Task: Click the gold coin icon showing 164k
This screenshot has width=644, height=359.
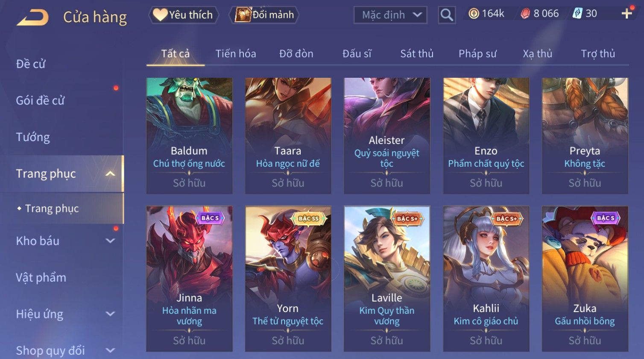Action: click(474, 14)
